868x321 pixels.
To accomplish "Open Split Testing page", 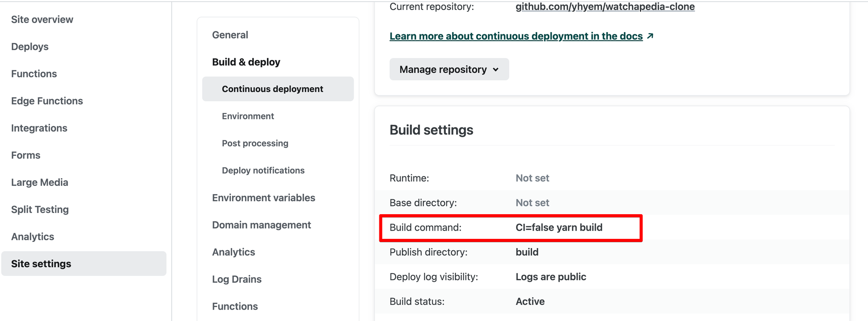I will coord(40,209).
